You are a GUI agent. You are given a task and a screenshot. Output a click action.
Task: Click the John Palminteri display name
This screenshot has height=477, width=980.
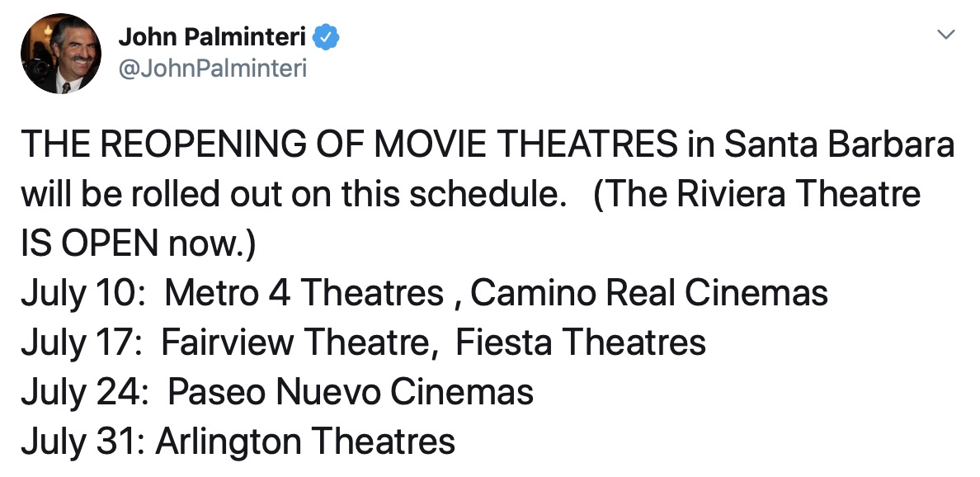[213, 37]
